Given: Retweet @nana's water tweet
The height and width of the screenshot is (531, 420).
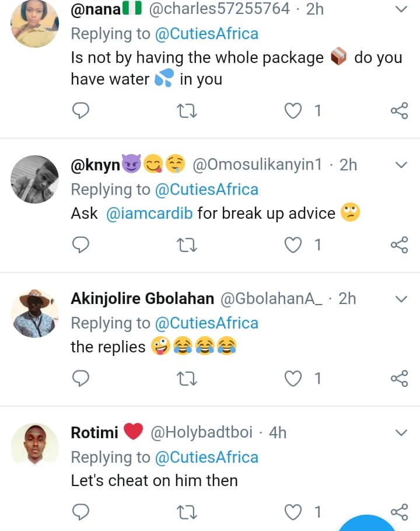Looking at the screenshot, I should pyautogui.click(x=187, y=111).
